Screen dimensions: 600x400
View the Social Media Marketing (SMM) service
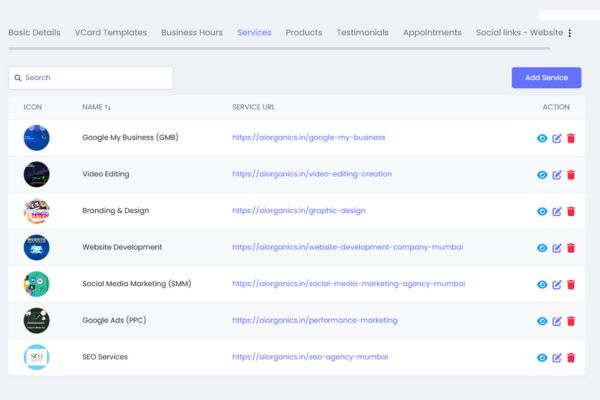(542, 284)
